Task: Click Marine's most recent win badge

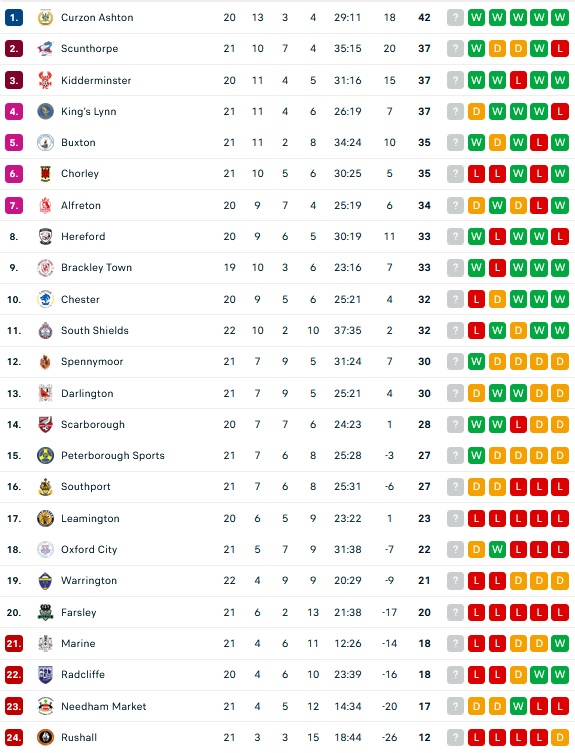Action: (560, 644)
